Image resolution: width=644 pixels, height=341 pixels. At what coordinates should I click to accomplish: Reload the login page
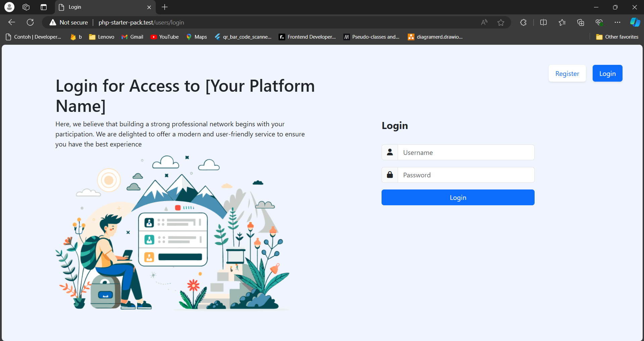pyautogui.click(x=30, y=23)
